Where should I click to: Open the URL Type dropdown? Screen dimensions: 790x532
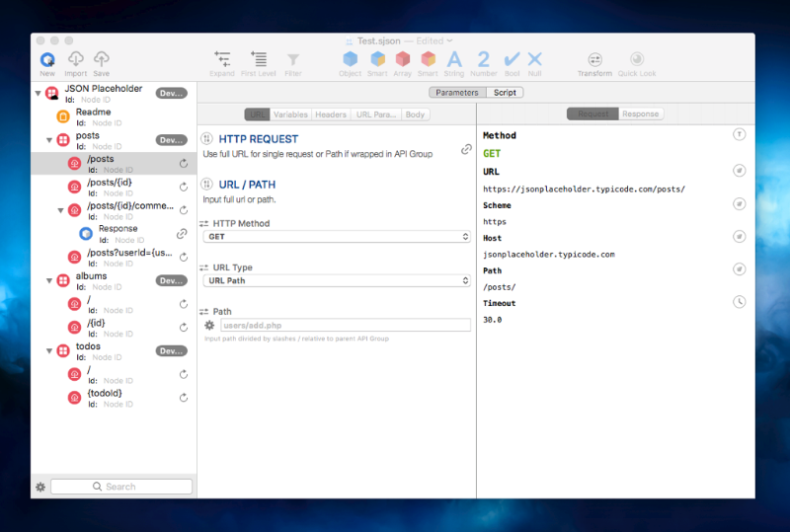tap(337, 281)
